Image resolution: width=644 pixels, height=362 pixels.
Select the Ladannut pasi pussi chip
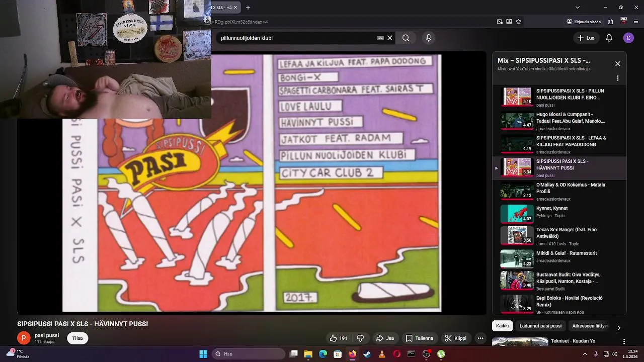pyautogui.click(x=540, y=326)
